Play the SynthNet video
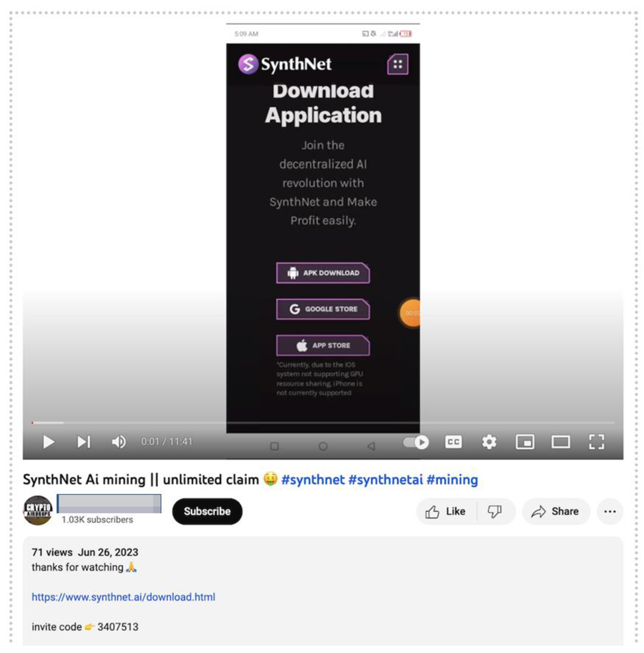 [49, 442]
